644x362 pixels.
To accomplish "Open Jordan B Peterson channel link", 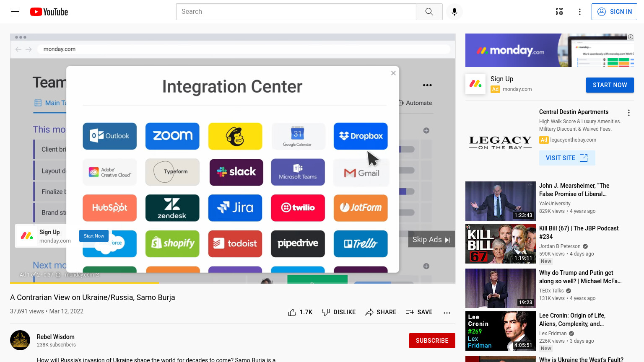I will [x=560, y=246].
